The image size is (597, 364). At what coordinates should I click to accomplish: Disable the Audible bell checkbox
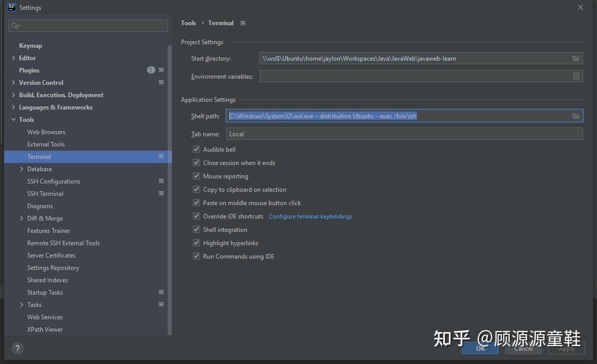pyautogui.click(x=196, y=149)
